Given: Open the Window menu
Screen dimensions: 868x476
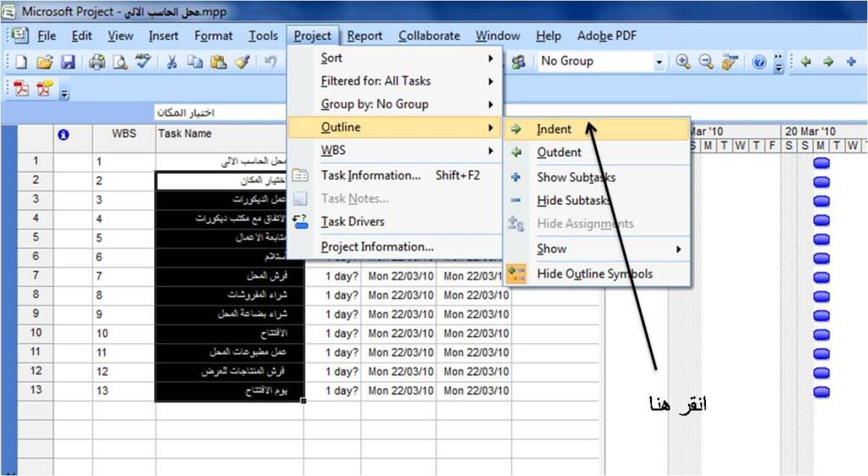Looking at the screenshot, I should pos(498,36).
